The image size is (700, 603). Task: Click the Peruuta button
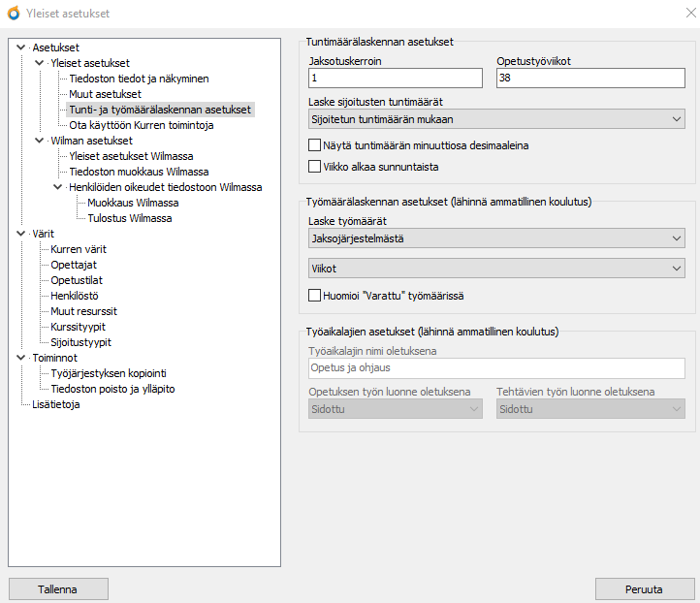point(644,588)
